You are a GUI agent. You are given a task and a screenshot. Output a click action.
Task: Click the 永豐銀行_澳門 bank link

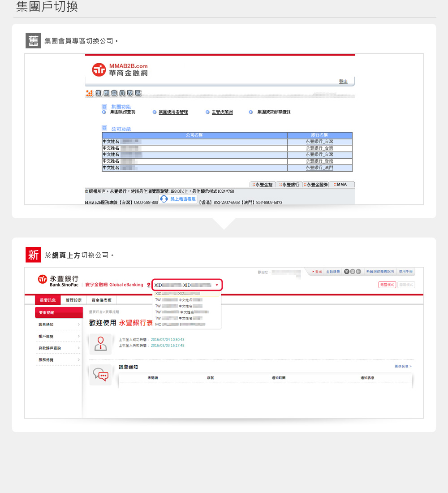coord(319,168)
